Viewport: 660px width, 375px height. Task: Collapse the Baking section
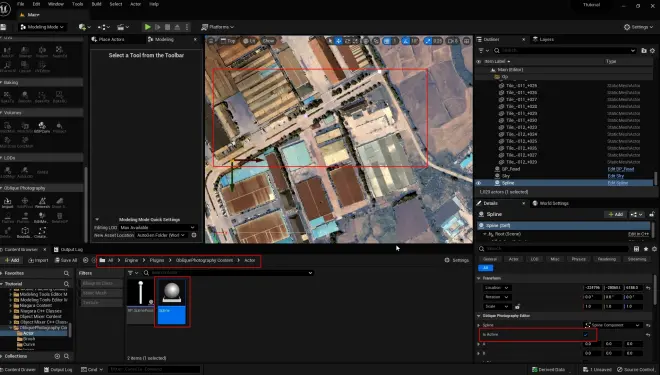coord(2,83)
